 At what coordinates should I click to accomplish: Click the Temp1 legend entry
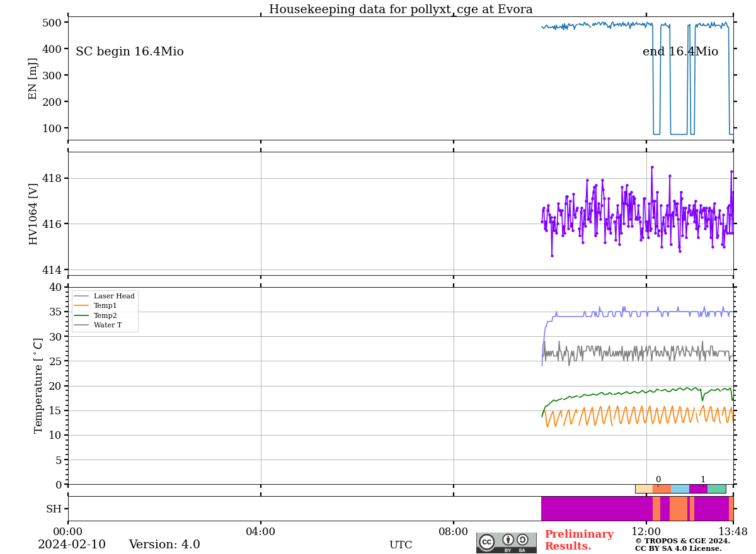[x=95, y=306]
